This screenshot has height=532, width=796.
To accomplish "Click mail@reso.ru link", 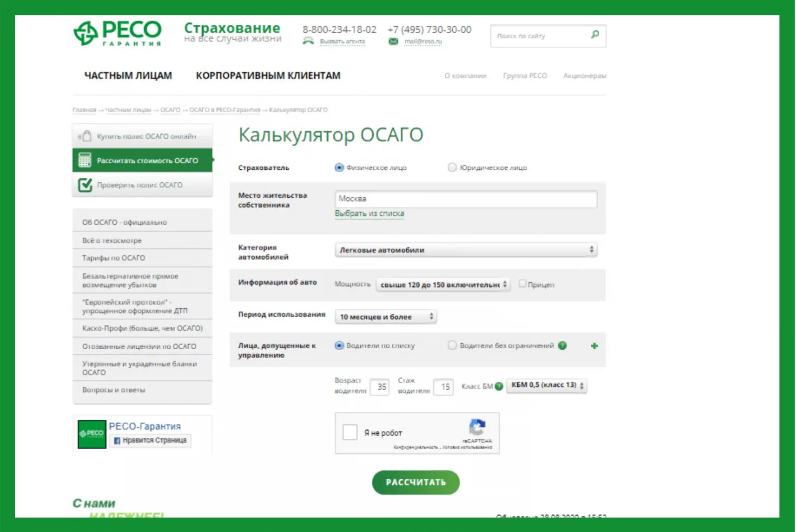I will pos(423,41).
